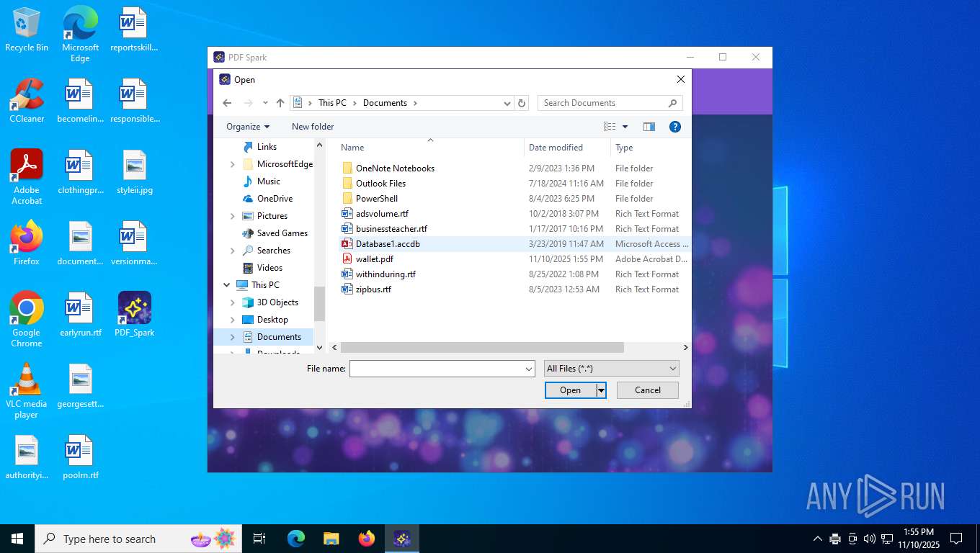Select the Google Chrome desktop shortcut
The width and height of the screenshot is (980, 553).
[x=27, y=320]
